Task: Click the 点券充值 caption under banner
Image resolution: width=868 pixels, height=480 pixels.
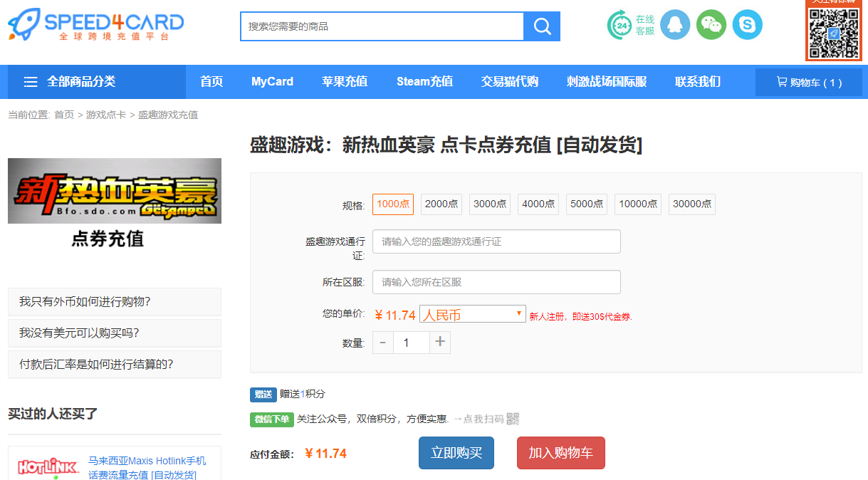Action: click(x=108, y=239)
